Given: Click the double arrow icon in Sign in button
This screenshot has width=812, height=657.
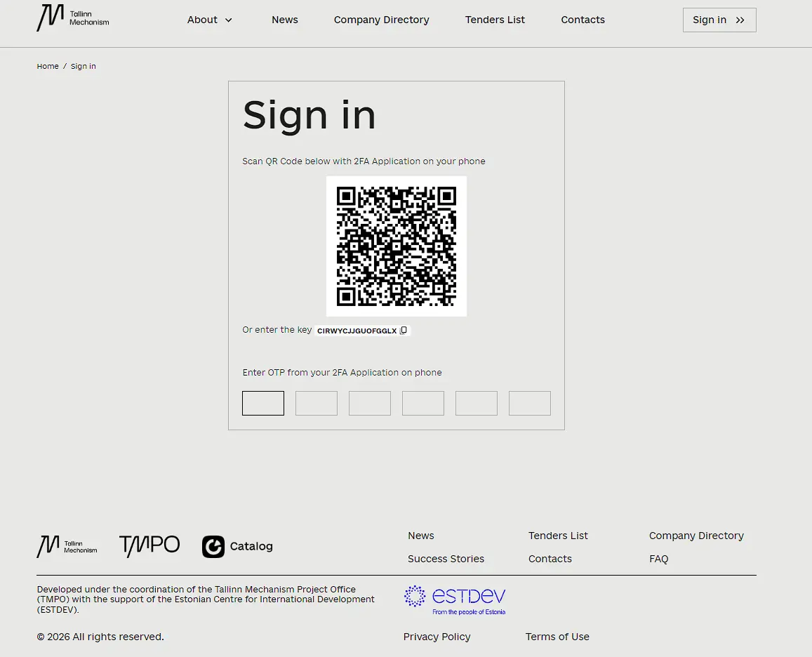Looking at the screenshot, I should point(740,20).
